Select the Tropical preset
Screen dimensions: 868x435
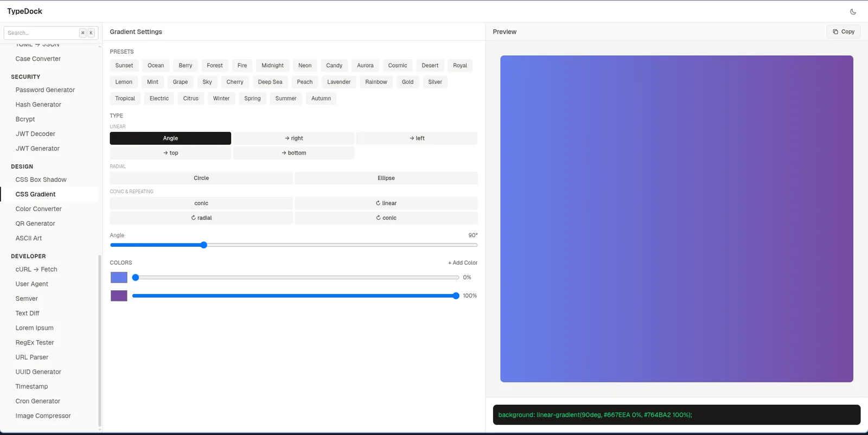point(125,99)
